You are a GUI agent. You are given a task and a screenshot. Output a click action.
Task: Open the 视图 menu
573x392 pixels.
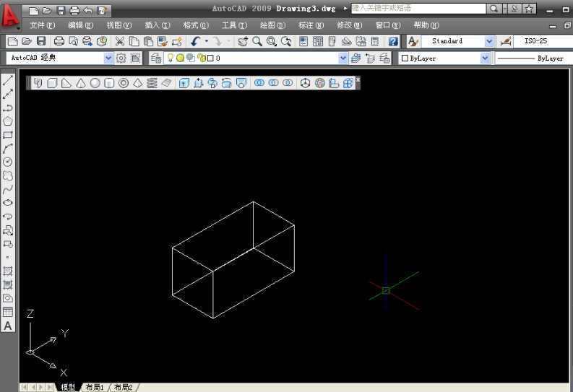(x=119, y=25)
